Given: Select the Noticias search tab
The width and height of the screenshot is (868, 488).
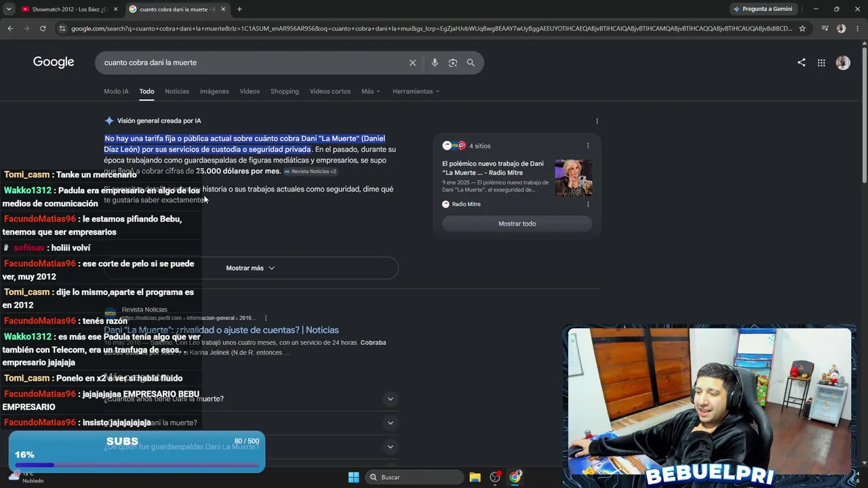Looking at the screenshot, I should point(177,91).
